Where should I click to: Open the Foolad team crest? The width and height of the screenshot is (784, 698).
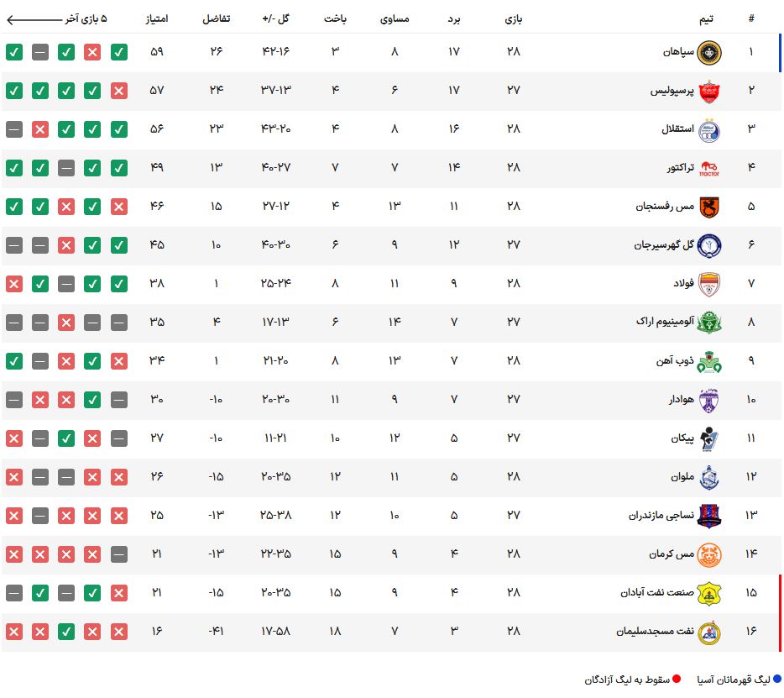click(708, 284)
